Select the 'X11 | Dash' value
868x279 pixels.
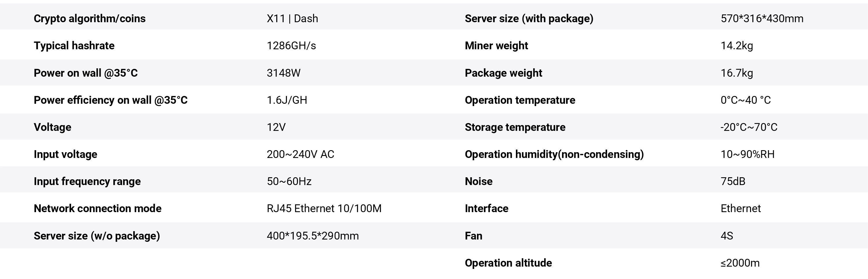(292, 18)
